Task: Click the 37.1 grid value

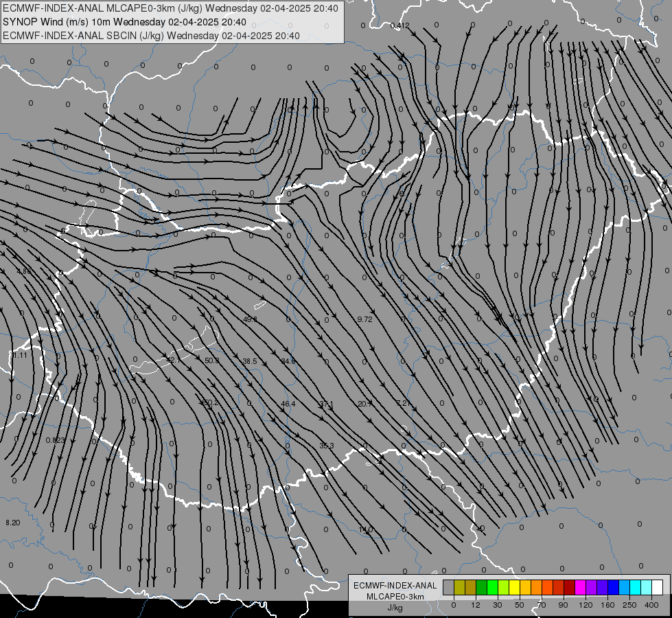Action: click(327, 404)
